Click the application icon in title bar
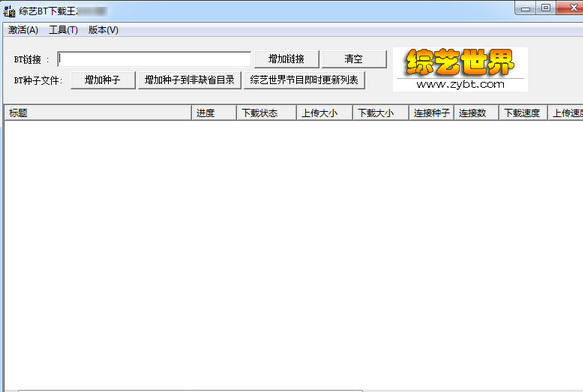 coord(9,12)
